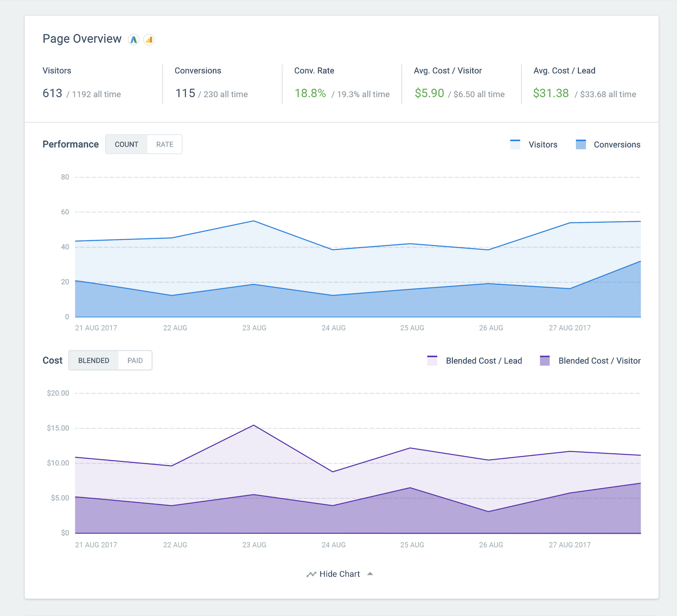This screenshot has width=677, height=616.
Task: Click the Google AdWords integration icon
Action: click(134, 40)
